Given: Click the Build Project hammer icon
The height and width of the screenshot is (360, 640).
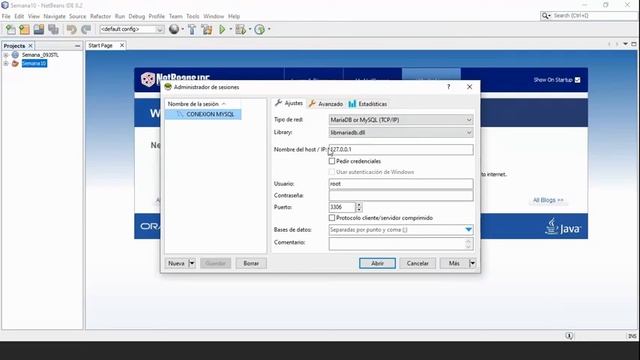Looking at the screenshot, I should coord(192,29).
